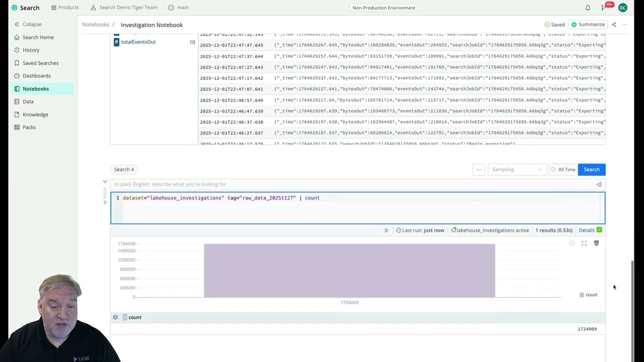Click the Last run clock status
The height and width of the screenshot is (362, 644).
(420, 230)
